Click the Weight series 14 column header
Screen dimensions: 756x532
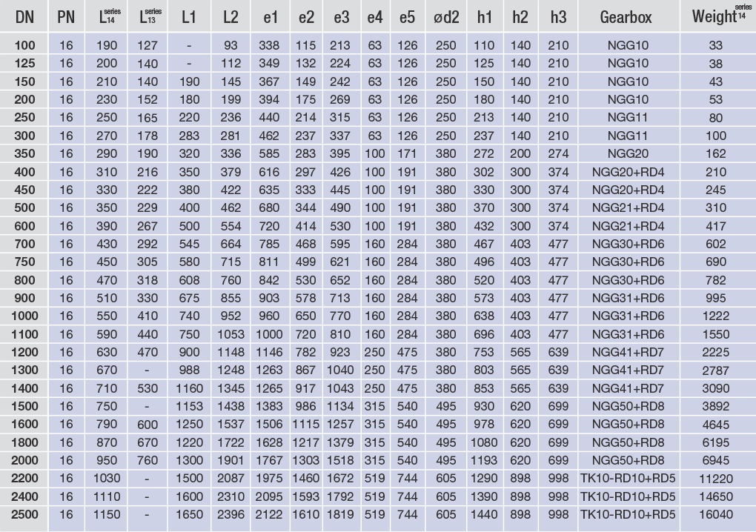point(715,16)
